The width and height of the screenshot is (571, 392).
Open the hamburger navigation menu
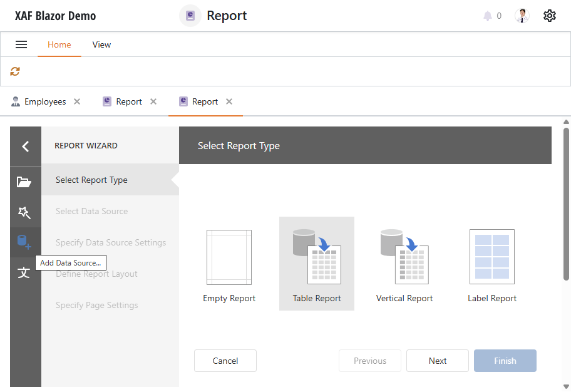point(21,44)
